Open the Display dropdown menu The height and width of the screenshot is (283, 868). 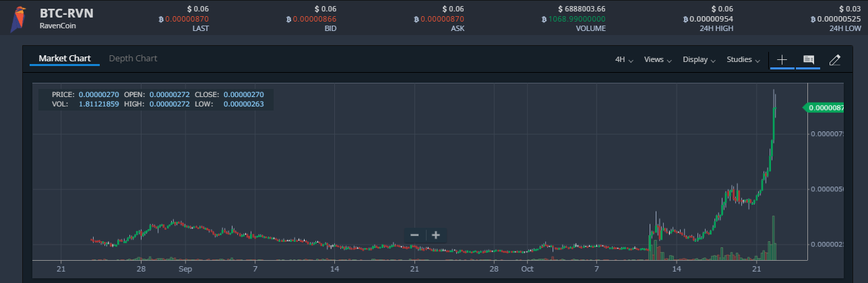pyautogui.click(x=698, y=59)
